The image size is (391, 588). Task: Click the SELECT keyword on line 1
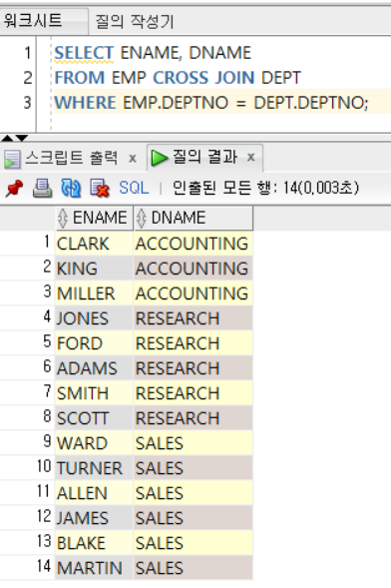click(84, 53)
